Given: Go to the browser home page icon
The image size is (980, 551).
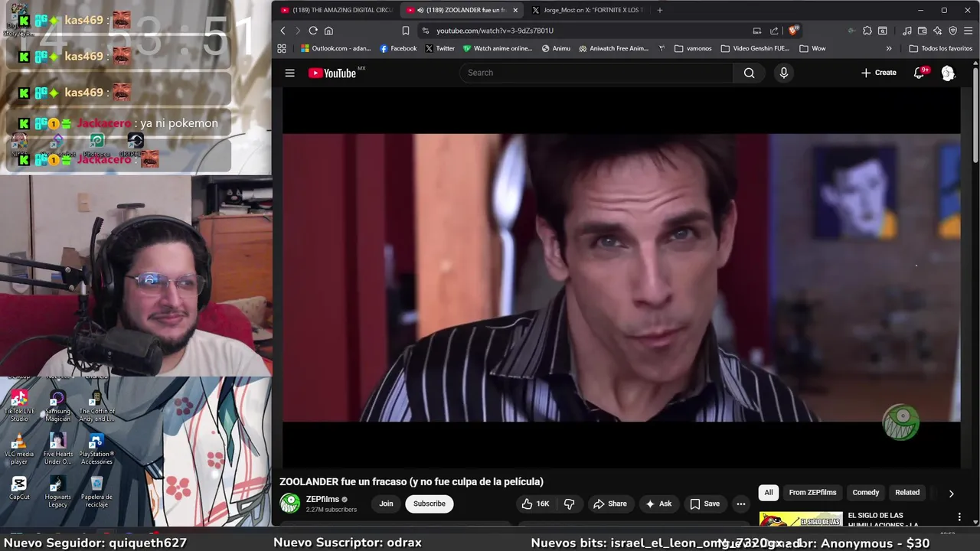Looking at the screenshot, I should 328,31.
